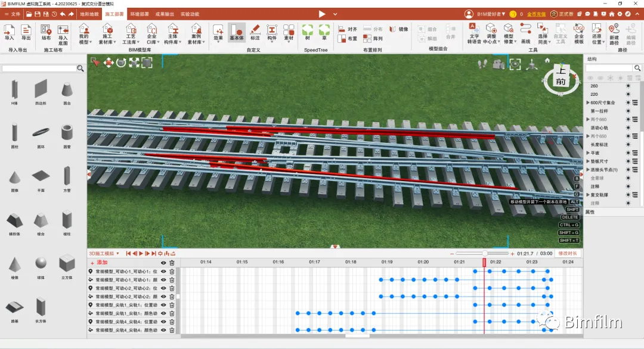Toggle sun visibility icon for 活动心轨 item

pyautogui.click(x=628, y=128)
